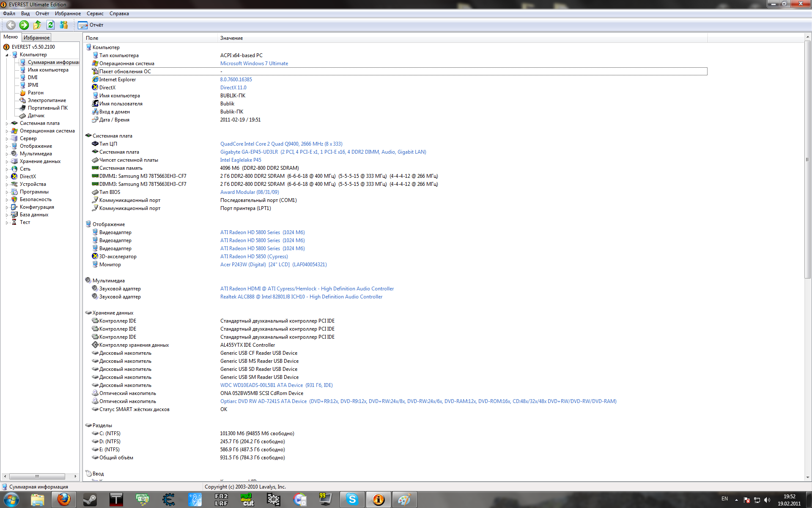Switch to the Избранное tab
This screenshot has width=812, height=508.
coord(36,38)
